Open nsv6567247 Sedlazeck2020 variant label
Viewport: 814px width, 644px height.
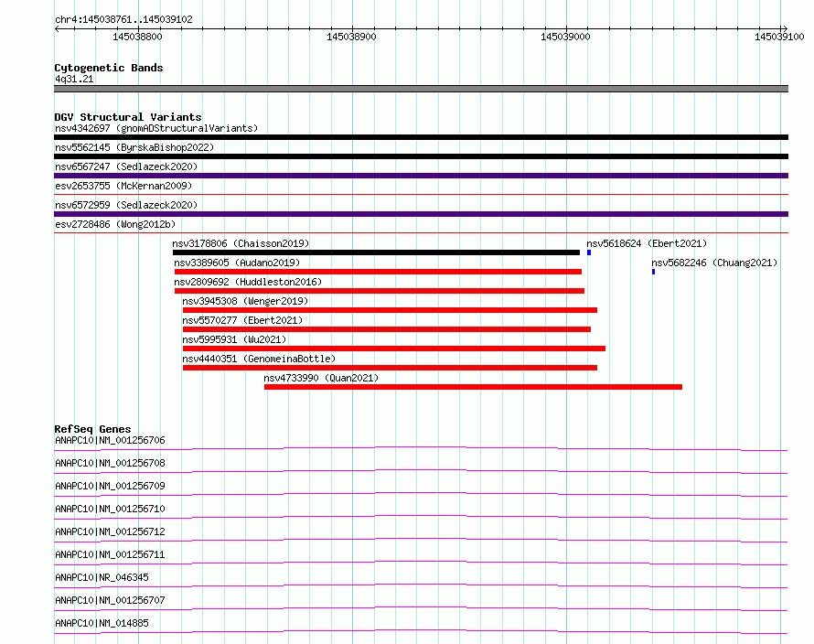pos(126,166)
